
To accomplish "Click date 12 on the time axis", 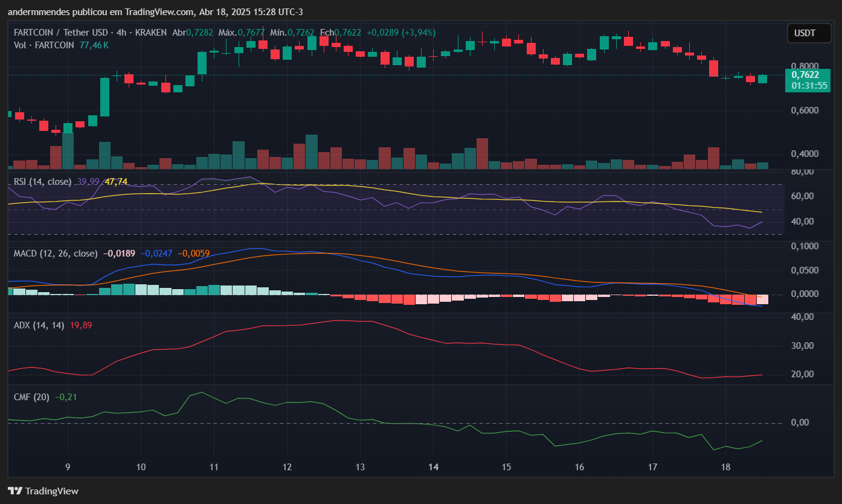I will (287, 467).
